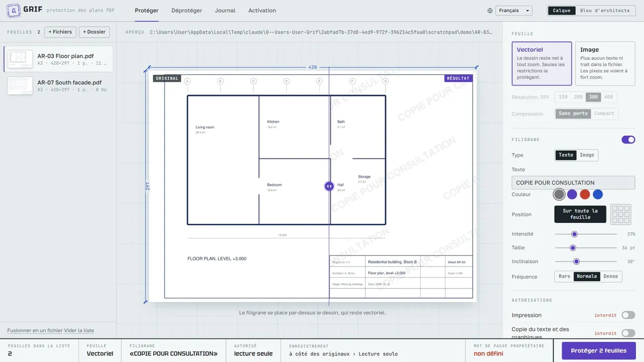Choose the Image sheet mode card
This screenshot has height=362, width=644.
tap(605, 63)
